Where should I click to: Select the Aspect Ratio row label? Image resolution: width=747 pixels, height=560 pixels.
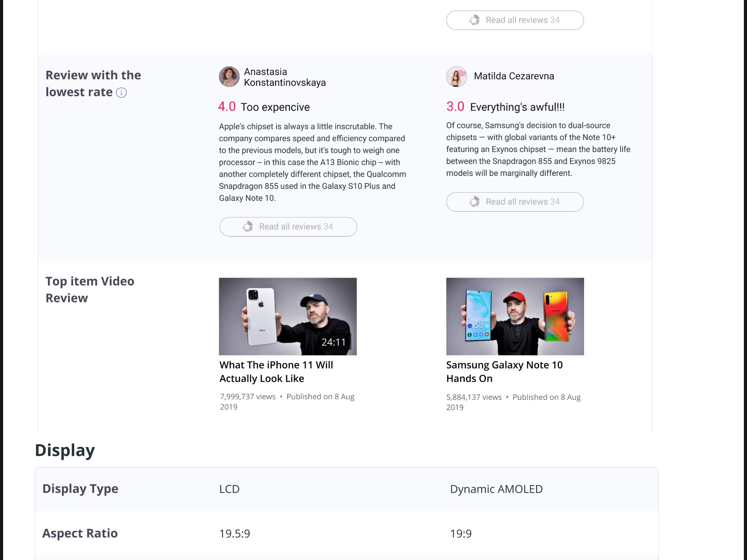pos(80,533)
